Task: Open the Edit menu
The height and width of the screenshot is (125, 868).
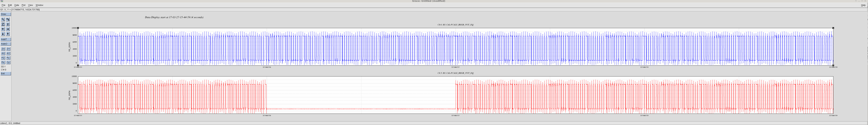Action: click(x=10, y=5)
